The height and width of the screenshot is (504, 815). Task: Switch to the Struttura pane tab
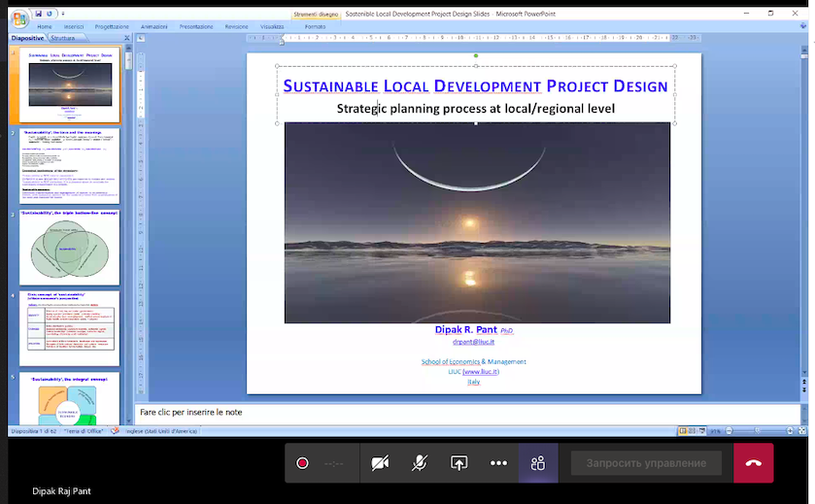(62, 38)
